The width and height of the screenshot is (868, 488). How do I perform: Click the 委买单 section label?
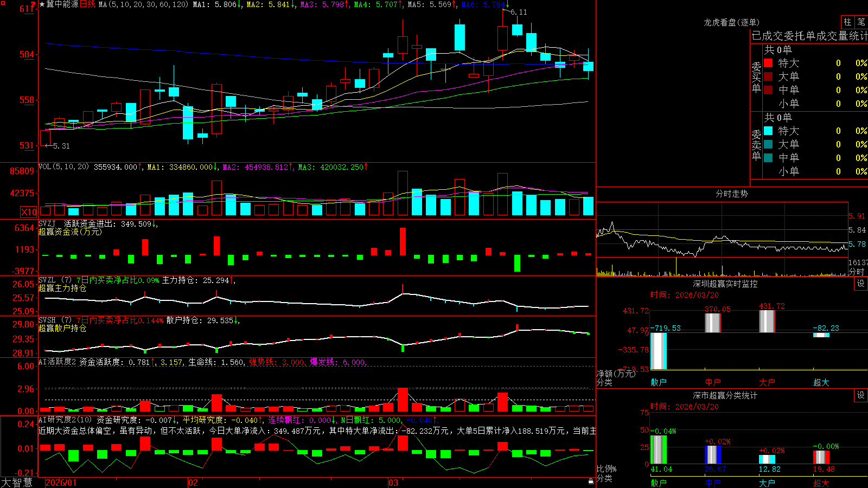[756, 77]
